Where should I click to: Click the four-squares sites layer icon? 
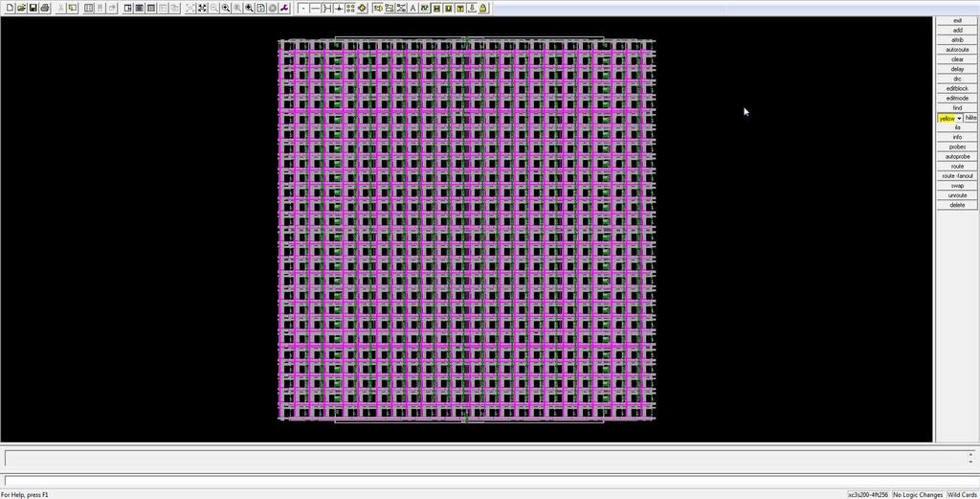350,8
